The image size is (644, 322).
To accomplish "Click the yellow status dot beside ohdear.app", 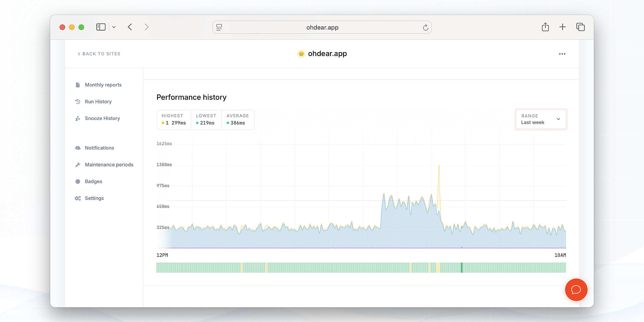I will (301, 54).
